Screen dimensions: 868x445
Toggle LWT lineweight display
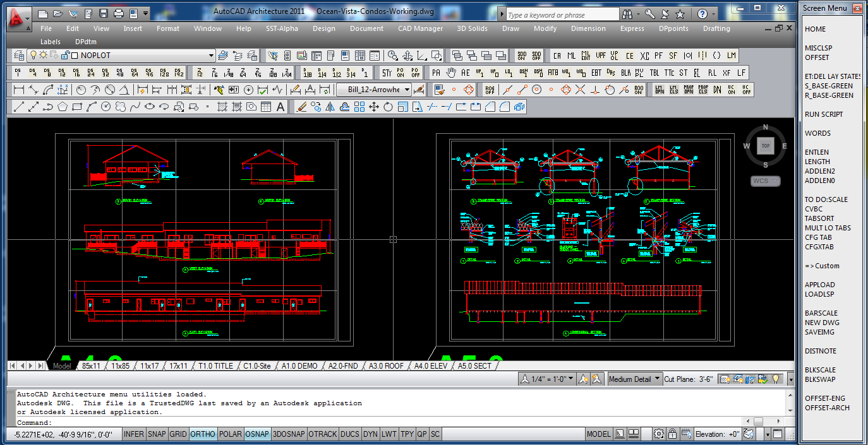[x=389, y=434]
